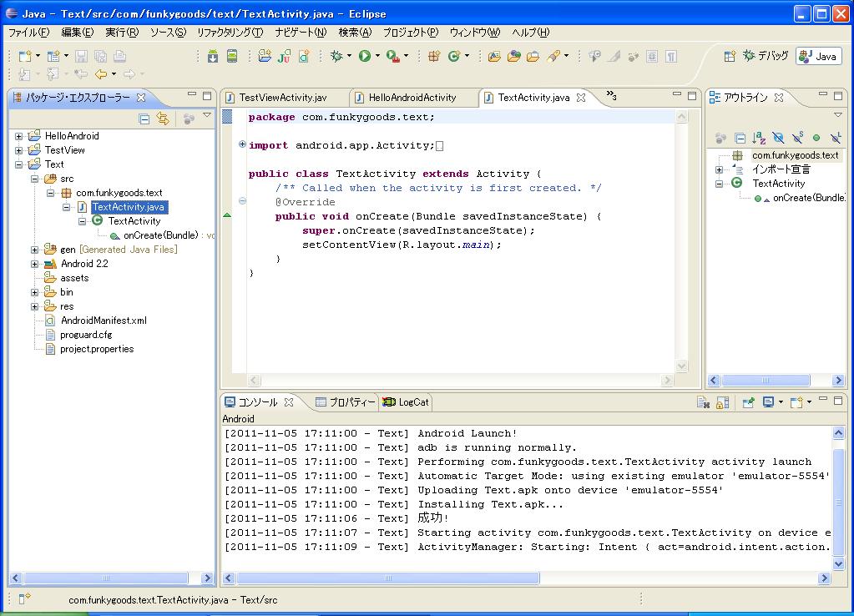
Task: Switch to the プロパティー tab
Action: pyautogui.click(x=346, y=402)
